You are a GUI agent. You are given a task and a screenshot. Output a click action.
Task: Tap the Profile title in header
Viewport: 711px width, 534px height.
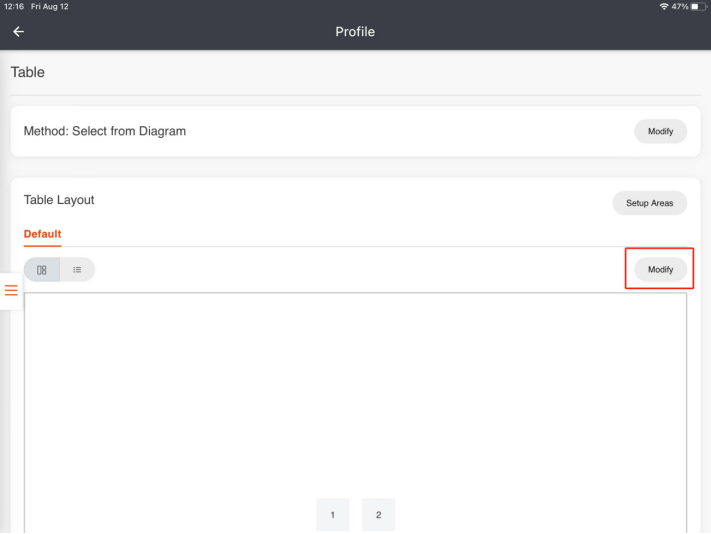click(355, 32)
